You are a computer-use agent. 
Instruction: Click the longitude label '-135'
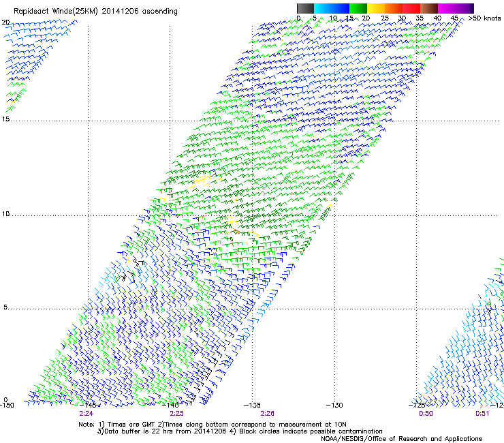tap(252, 406)
